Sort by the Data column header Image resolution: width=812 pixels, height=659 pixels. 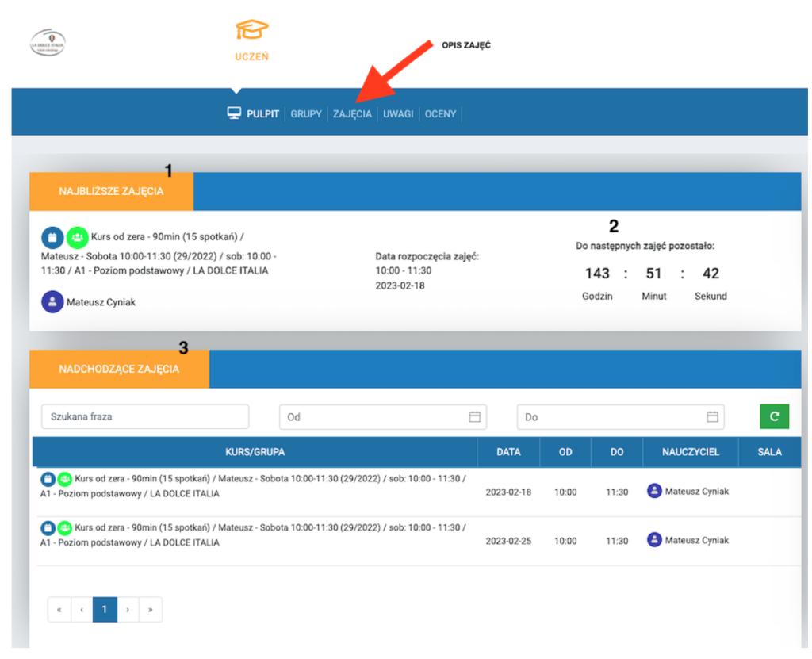pyautogui.click(x=508, y=452)
